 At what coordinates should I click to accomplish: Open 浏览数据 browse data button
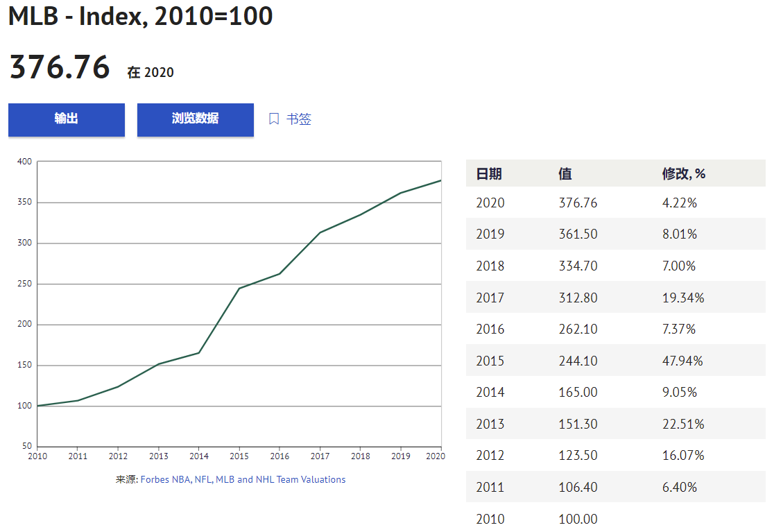[x=195, y=119]
